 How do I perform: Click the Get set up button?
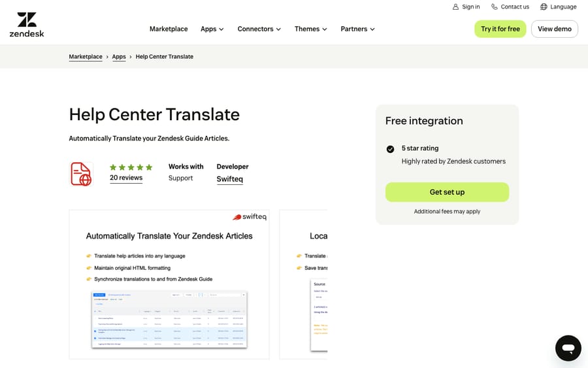(x=447, y=192)
